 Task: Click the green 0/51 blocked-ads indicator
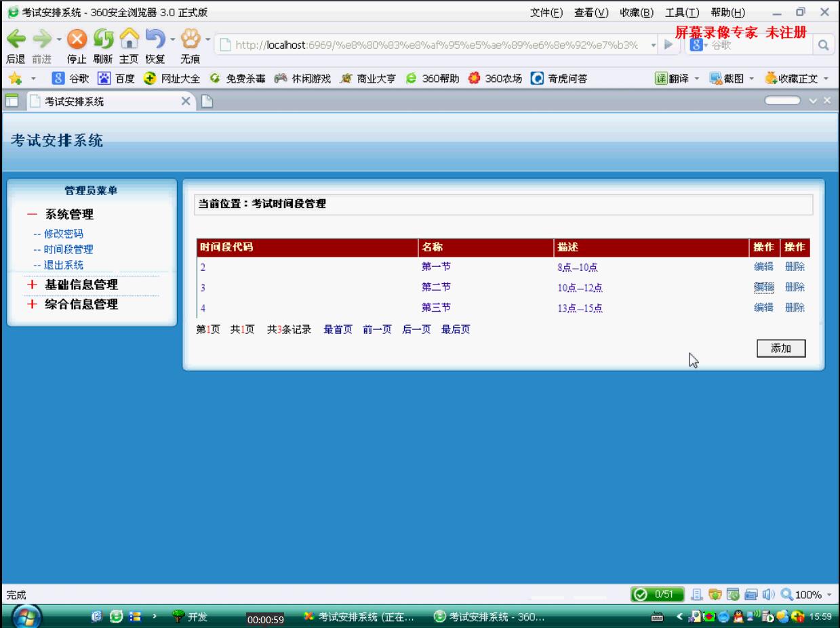(x=657, y=595)
